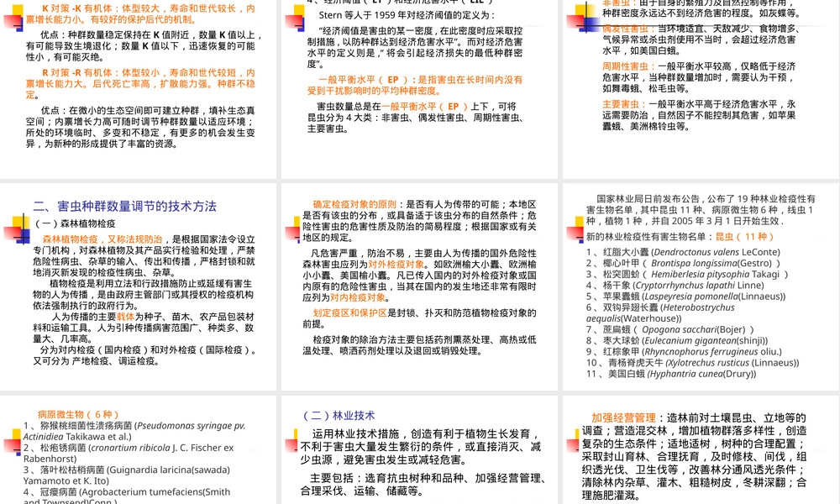Click the blue heading （二）林业技术
The height and width of the screenshot is (504, 840).
(339, 416)
